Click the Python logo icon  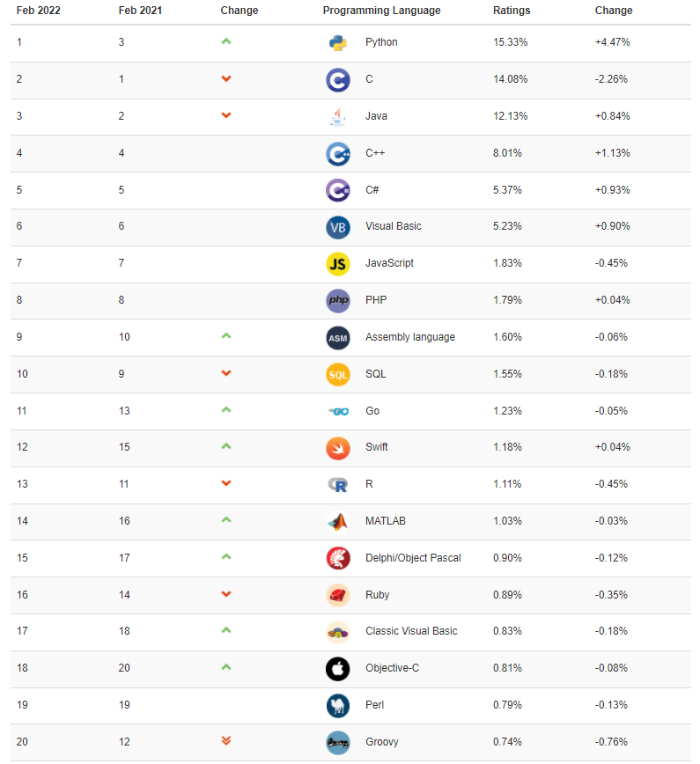338,42
